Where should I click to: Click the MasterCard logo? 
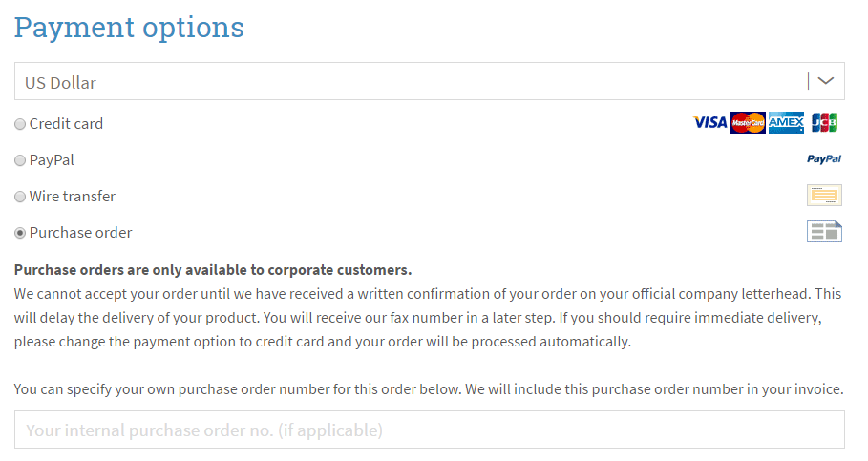[x=748, y=122]
